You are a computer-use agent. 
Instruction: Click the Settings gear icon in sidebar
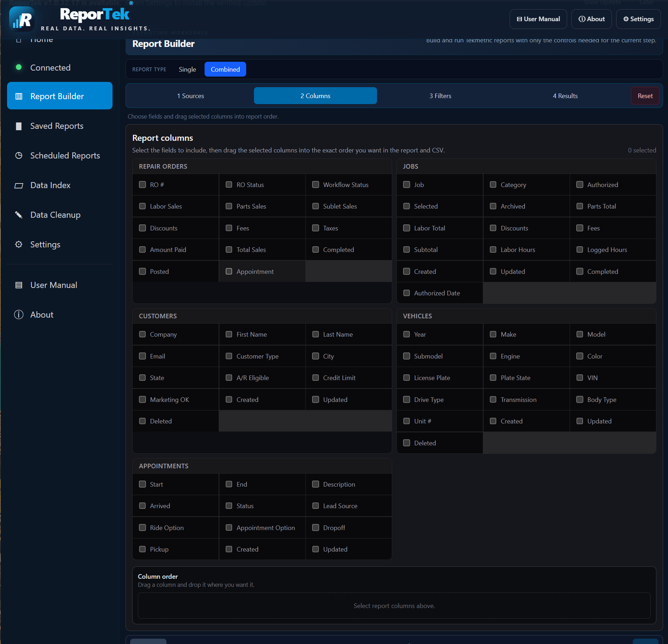click(x=19, y=245)
